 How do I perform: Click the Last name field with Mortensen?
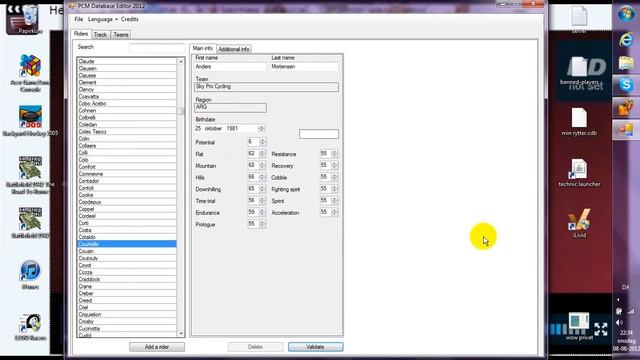click(x=305, y=67)
